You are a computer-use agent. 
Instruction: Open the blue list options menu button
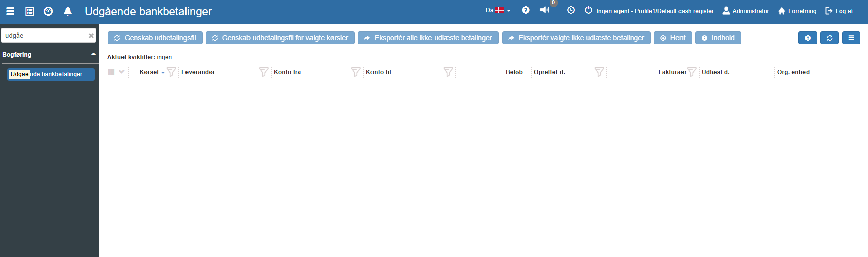tap(851, 38)
